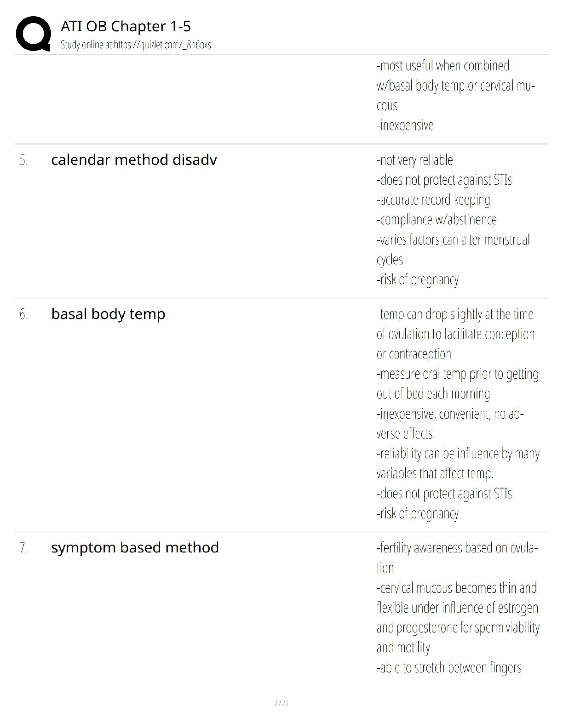Screen dimensions: 563x728
Task: Click the '-compliance w/abstinence' line
Action: (436, 220)
